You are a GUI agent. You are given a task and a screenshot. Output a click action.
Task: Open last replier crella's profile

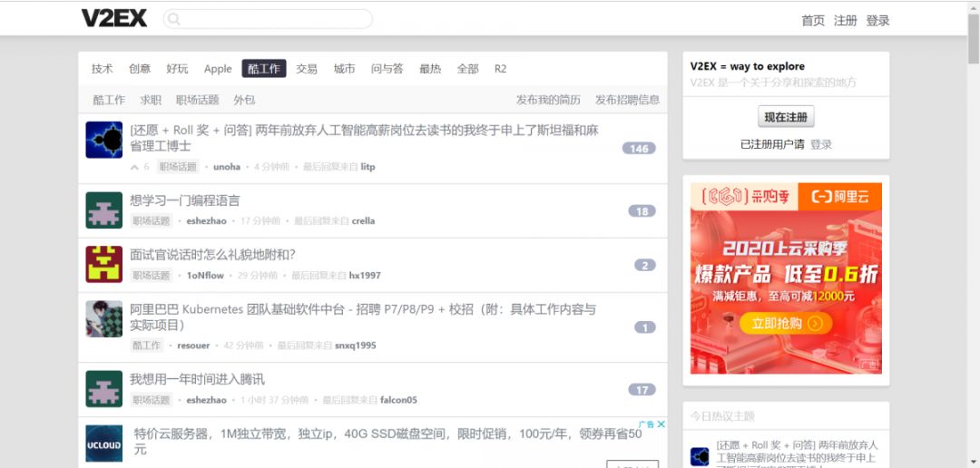pos(363,220)
